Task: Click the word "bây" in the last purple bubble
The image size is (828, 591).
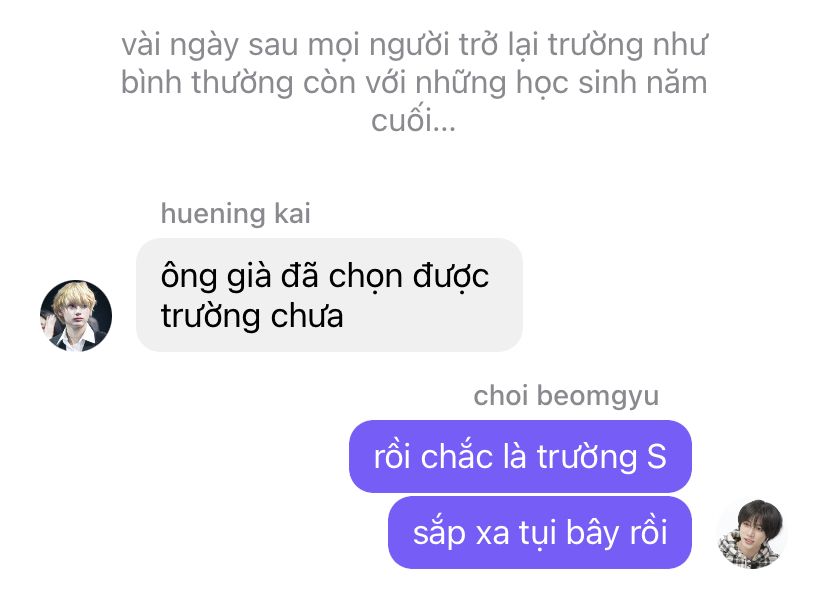Action: pyautogui.click(x=591, y=532)
